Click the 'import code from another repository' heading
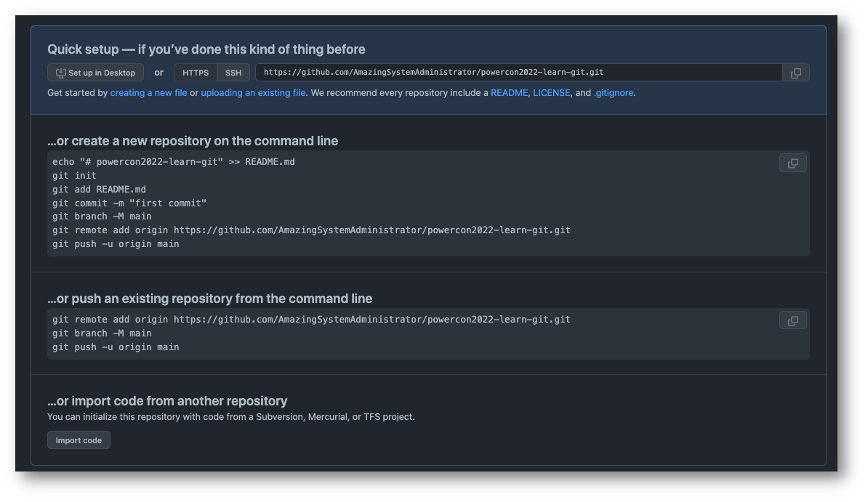The image size is (868, 502). pos(167,401)
